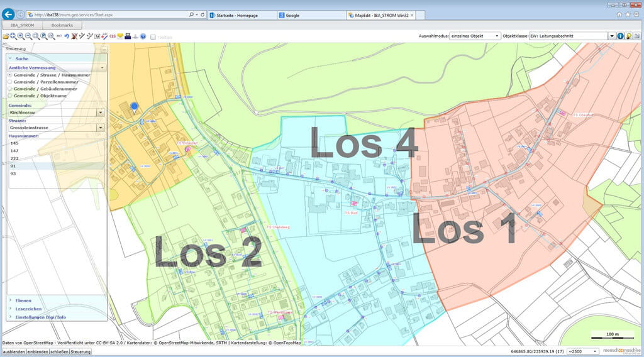The width and height of the screenshot is (644, 357).
Task: Click the yellow lightbulb highlight icon
Action: pyautogui.click(x=628, y=36)
